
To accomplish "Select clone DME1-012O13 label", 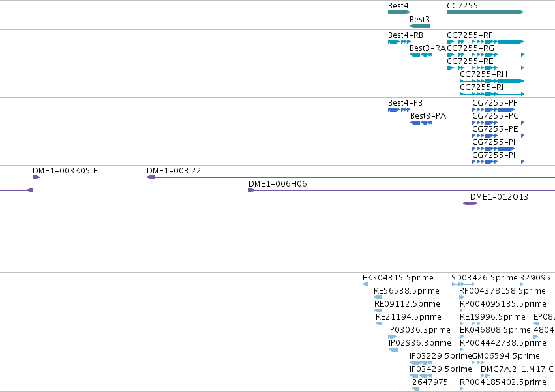I will click(499, 197).
